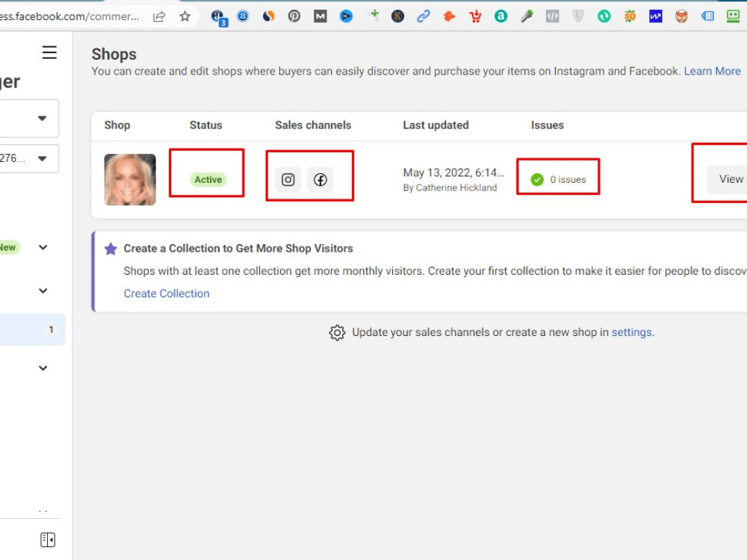The image size is (747, 560).
Task: Open the blue chain link extension icon
Action: pos(423,16)
